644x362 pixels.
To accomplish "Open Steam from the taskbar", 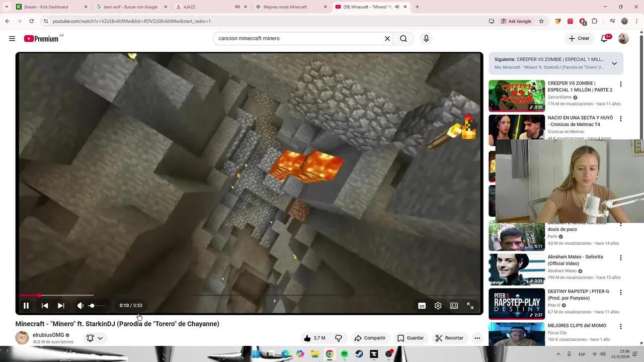I will (x=359, y=354).
